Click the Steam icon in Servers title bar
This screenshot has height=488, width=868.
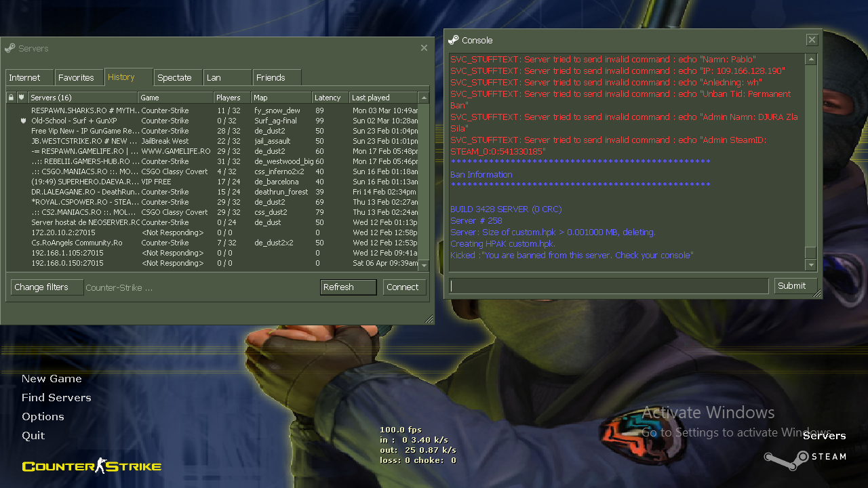(9, 48)
